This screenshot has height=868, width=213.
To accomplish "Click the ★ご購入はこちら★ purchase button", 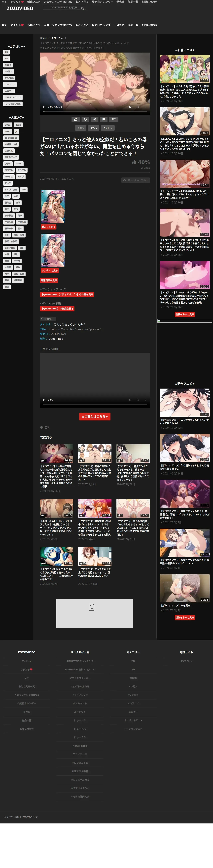I will [x=95, y=417].
